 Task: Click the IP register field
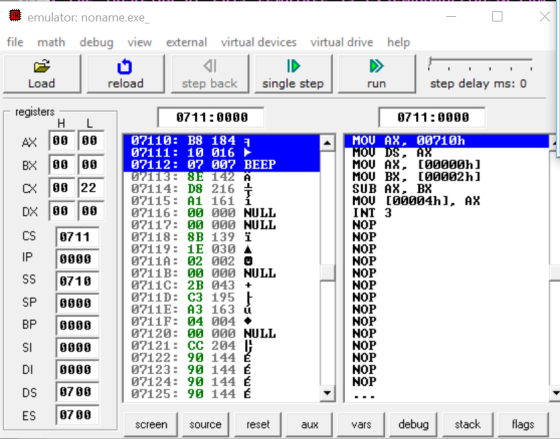77,259
